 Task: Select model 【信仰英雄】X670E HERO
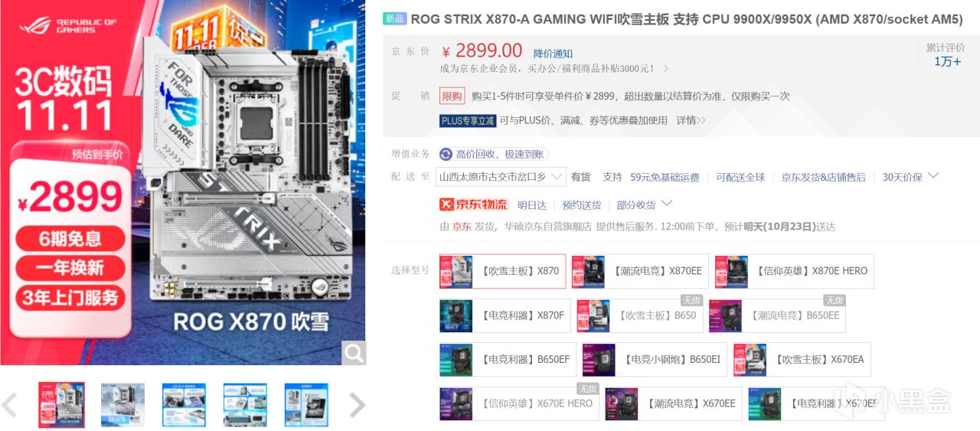[x=520, y=403]
